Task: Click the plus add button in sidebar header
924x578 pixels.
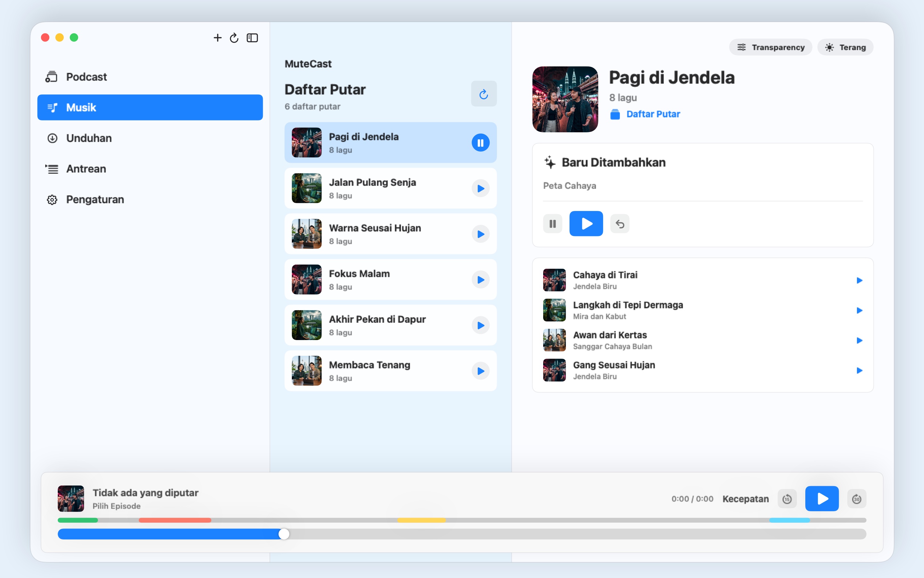Action: click(x=217, y=38)
